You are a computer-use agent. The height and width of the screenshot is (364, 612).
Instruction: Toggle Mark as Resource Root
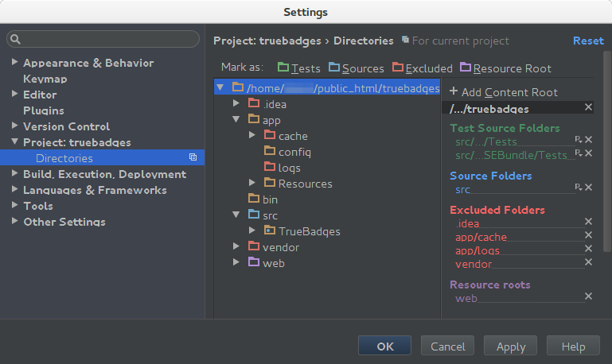(505, 68)
